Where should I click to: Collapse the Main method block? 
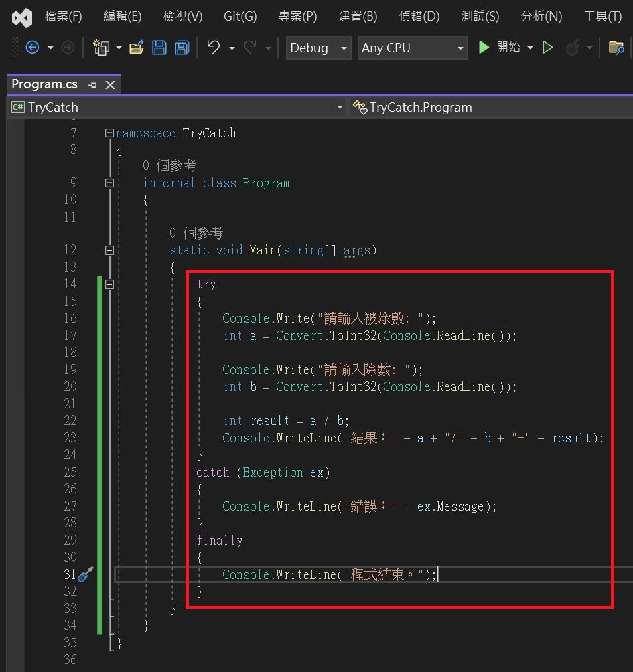(x=109, y=250)
